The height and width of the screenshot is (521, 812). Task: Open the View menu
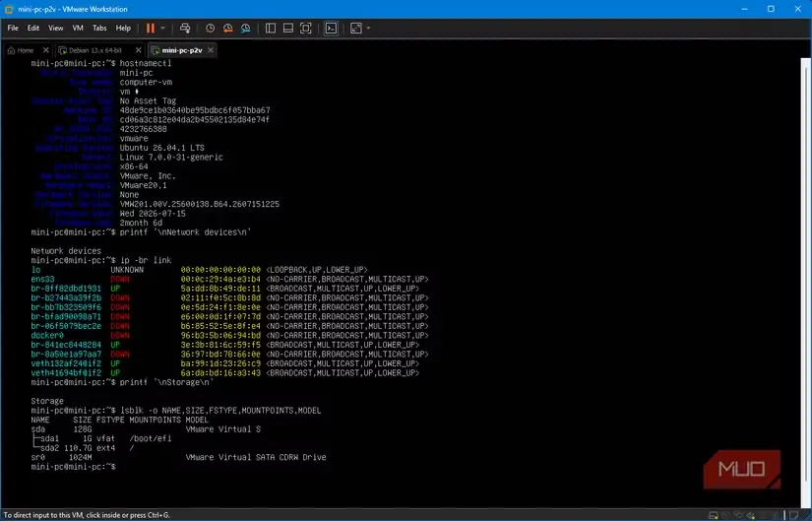[55, 28]
